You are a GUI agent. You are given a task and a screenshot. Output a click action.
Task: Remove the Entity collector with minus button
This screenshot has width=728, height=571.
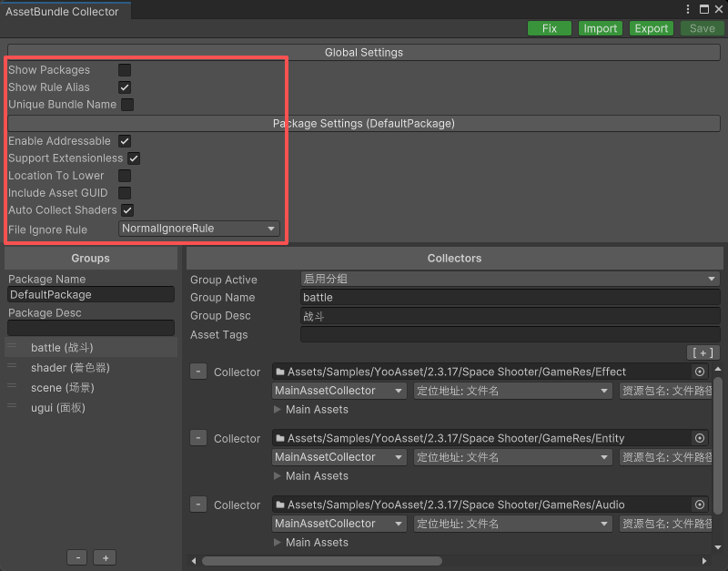(x=198, y=438)
